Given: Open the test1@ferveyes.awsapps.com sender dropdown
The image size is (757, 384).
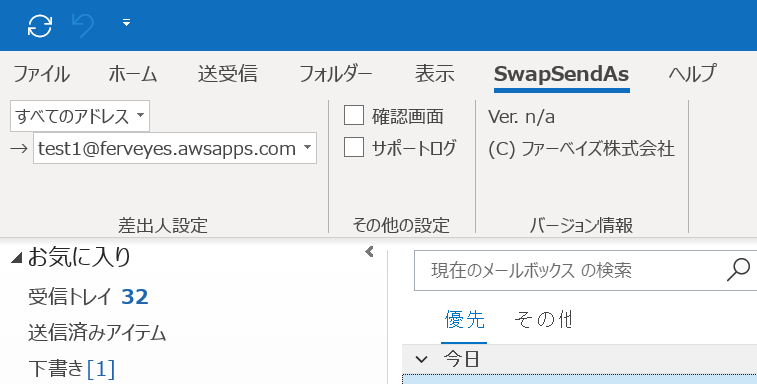Looking at the screenshot, I should [x=175, y=148].
